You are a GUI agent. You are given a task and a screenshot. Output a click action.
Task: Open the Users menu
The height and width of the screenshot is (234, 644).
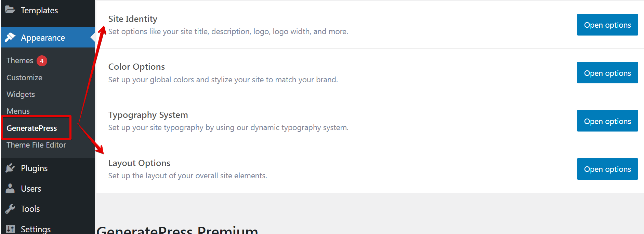[x=31, y=189]
